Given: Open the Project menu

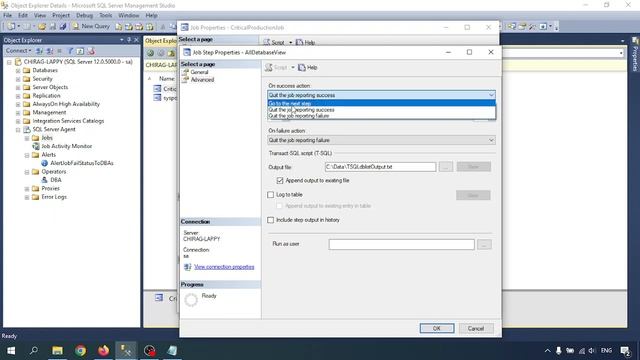Looking at the screenshot, I should point(61,16).
